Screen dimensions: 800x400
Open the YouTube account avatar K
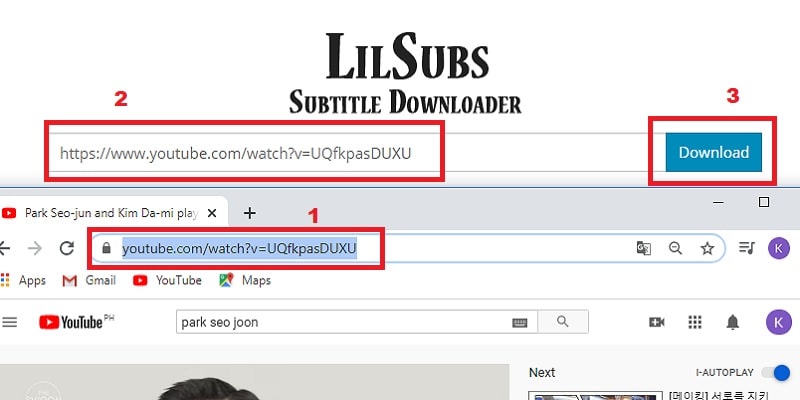779,322
